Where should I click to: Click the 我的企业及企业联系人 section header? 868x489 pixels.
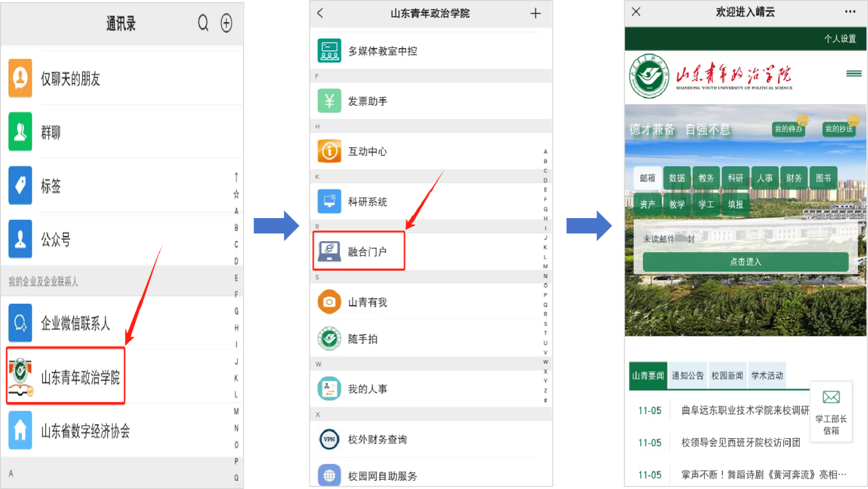(x=43, y=281)
